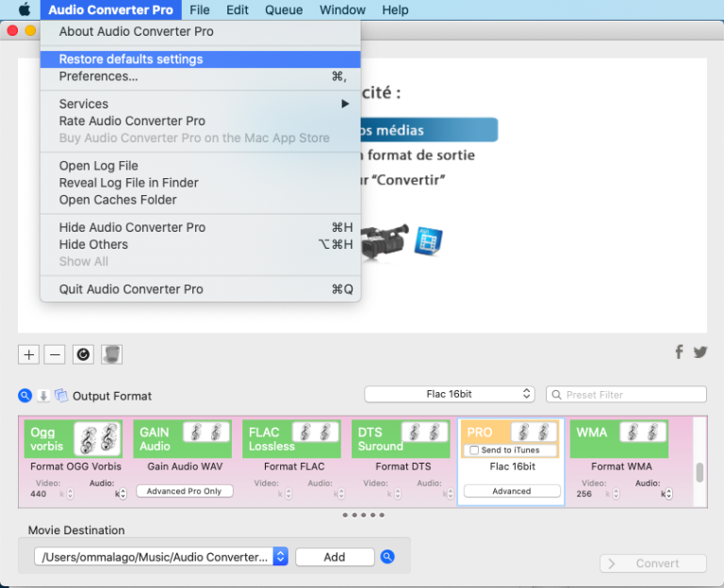Screen dimensions: 724x588
Task: Click the Advanced Pro Only button
Action: pyautogui.click(x=184, y=491)
